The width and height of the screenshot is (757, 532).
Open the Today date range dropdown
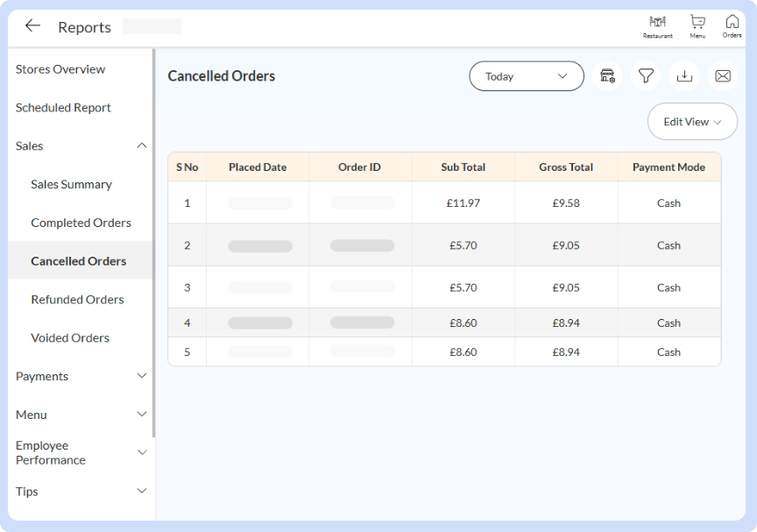coord(526,76)
